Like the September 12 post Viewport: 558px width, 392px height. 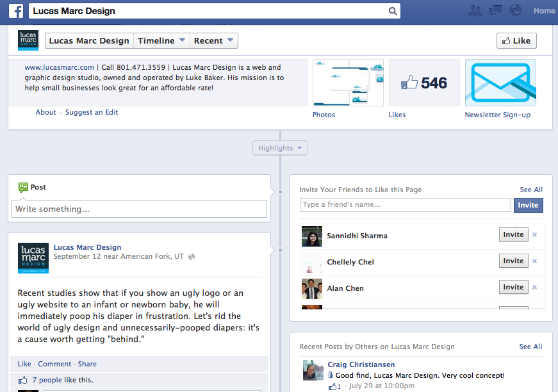click(x=24, y=364)
